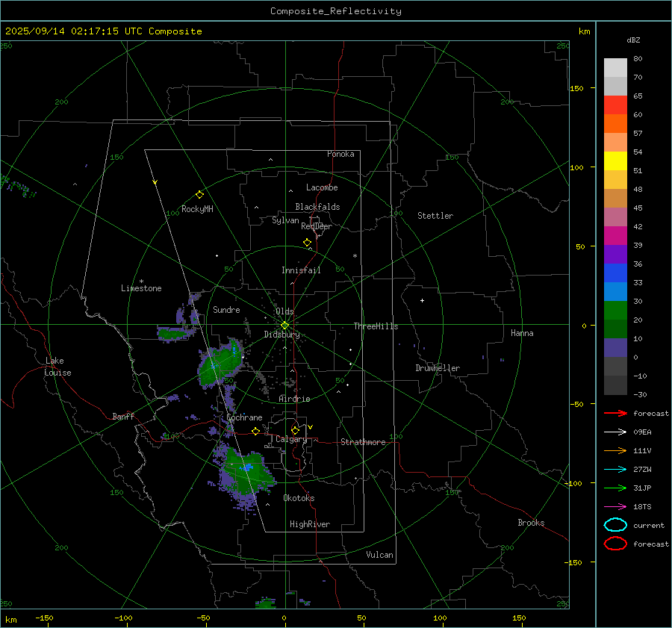Click the green echo cell south of Sundre
Image resolution: width=672 pixels, height=628 pixels.
tap(219, 364)
